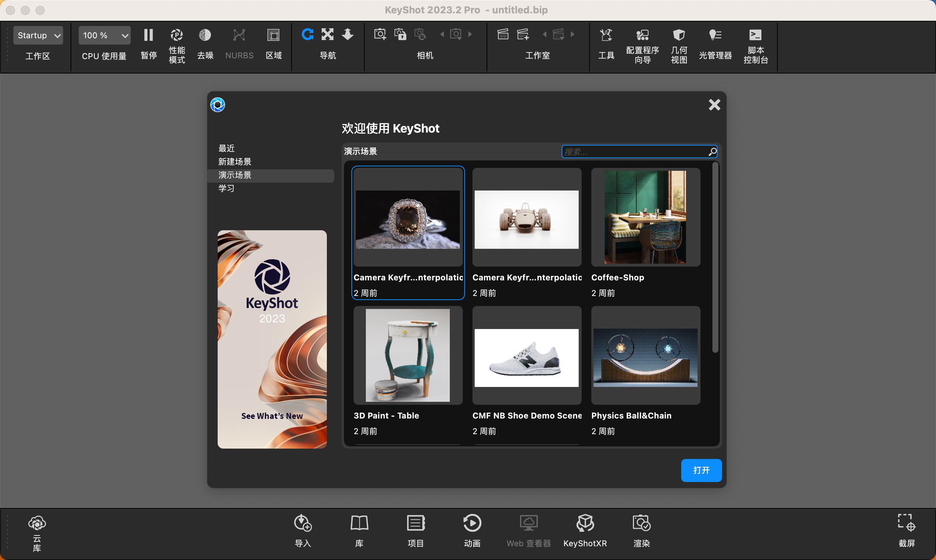Screen dimensions: 936x560
Task: Click the next-camera arrow in 相机 section
Action: point(470,34)
